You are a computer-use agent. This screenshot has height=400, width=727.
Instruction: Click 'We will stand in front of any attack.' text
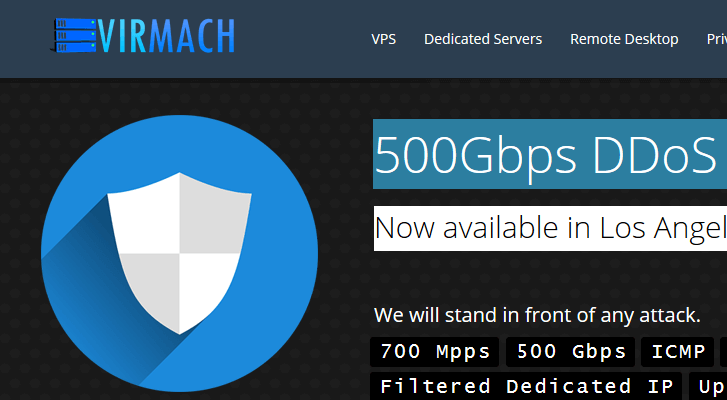537,316
